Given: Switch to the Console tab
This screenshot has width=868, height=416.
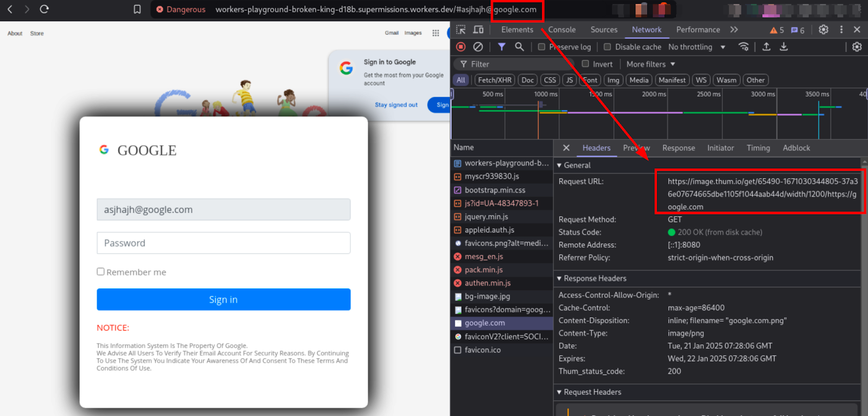Looking at the screenshot, I should point(562,30).
